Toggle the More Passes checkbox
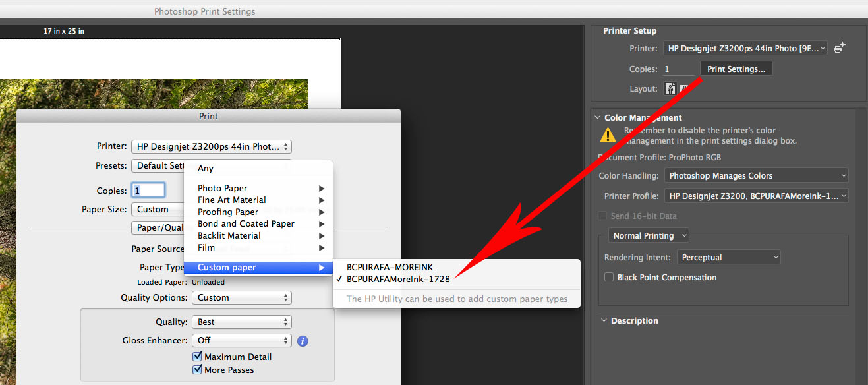 [x=197, y=370]
